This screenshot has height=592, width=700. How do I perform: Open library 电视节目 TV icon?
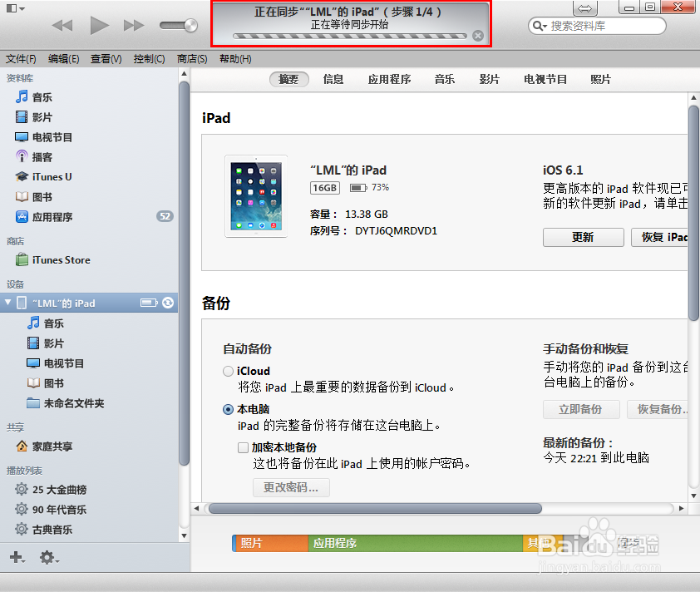coord(22,136)
